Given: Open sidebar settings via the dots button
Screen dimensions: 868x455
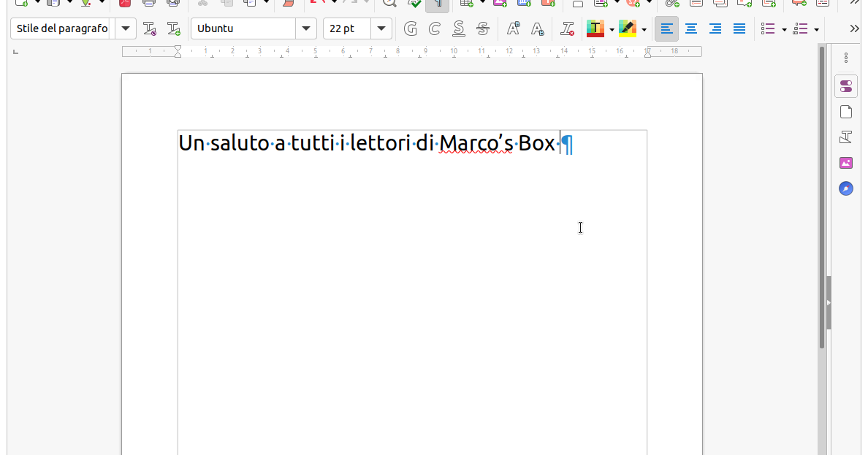Looking at the screenshot, I should tap(845, 56).
